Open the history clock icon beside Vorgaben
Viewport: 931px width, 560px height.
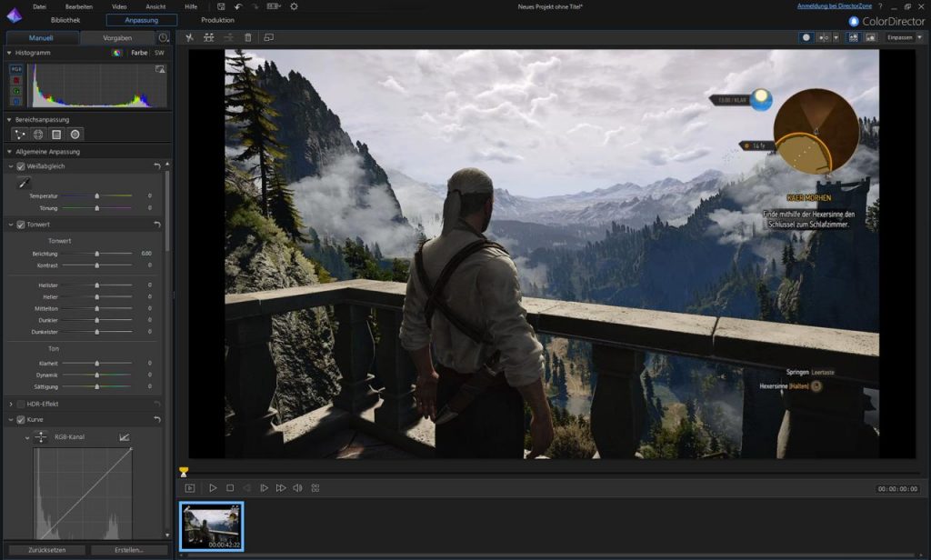[164, 37]
